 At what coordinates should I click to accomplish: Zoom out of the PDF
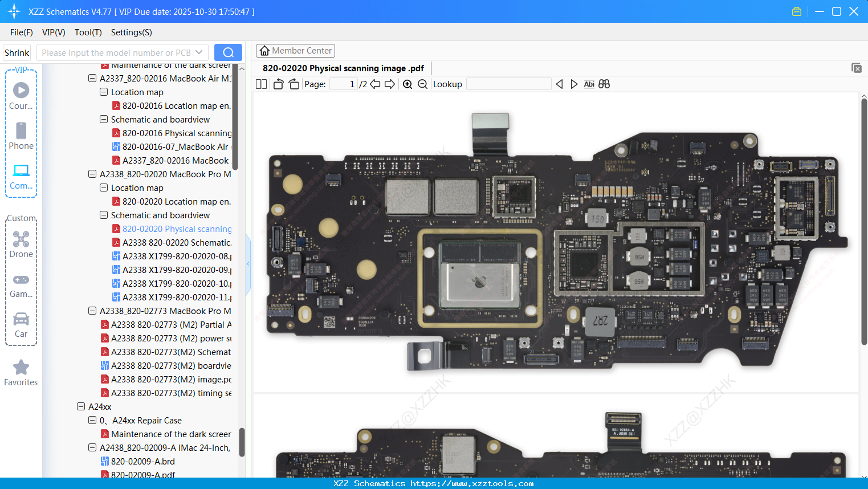422,84
